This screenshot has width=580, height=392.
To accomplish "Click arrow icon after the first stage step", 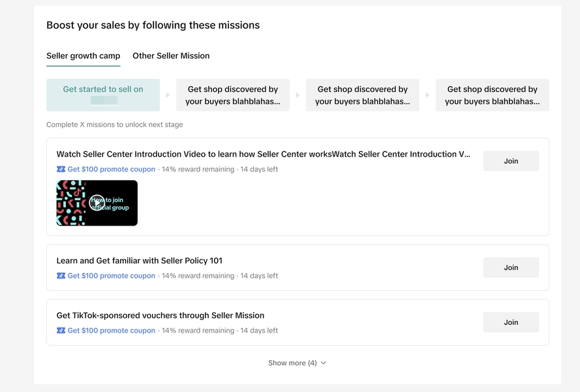I will [168, 95].
